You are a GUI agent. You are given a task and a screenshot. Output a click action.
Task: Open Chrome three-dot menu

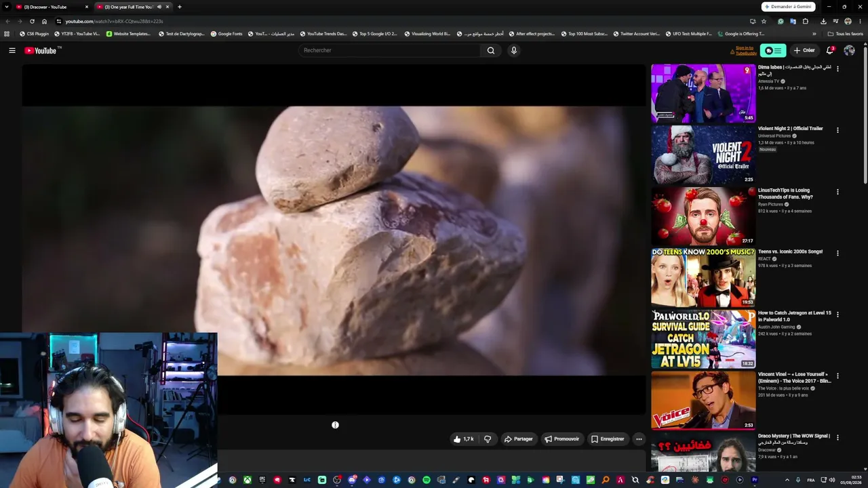tap(861, 21)
